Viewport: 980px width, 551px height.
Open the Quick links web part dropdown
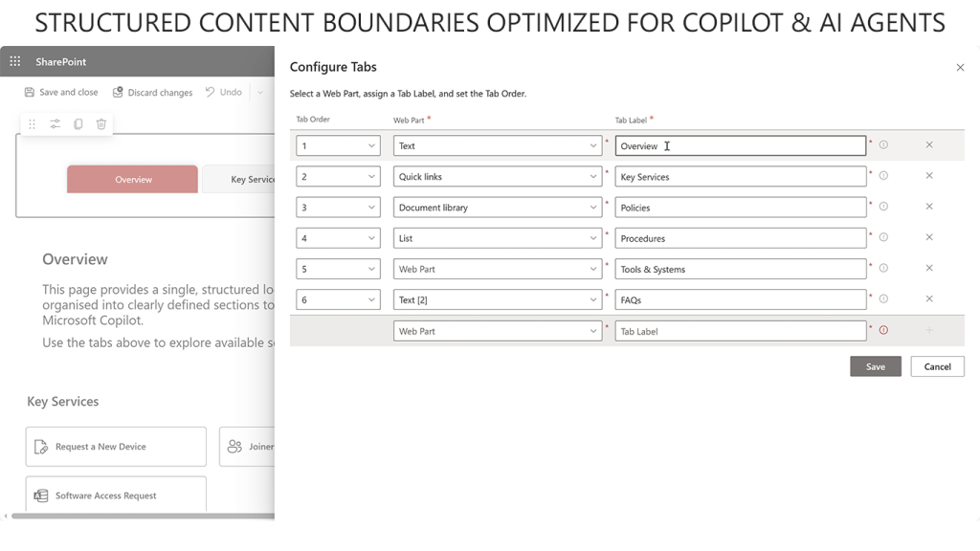(x=498, y=177)
